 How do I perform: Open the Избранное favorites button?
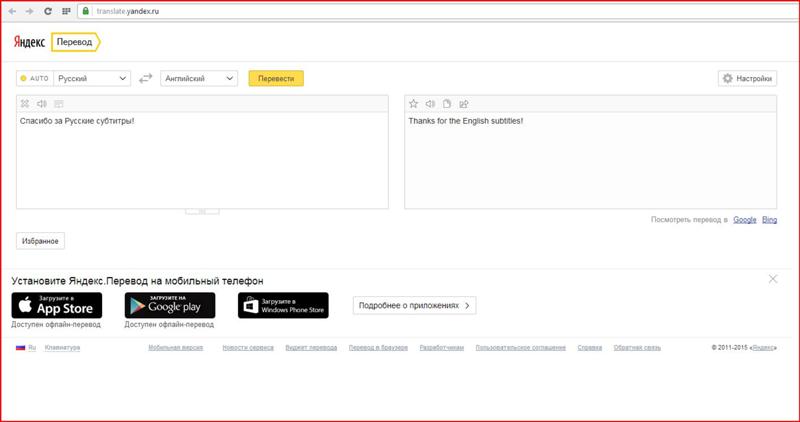[40, 241]
